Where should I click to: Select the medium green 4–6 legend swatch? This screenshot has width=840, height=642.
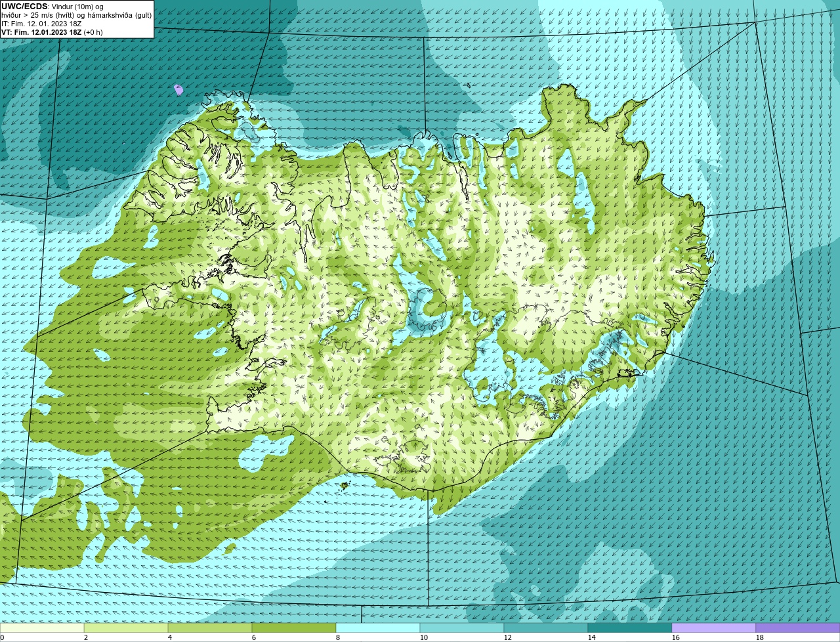(x=210, y=628)
